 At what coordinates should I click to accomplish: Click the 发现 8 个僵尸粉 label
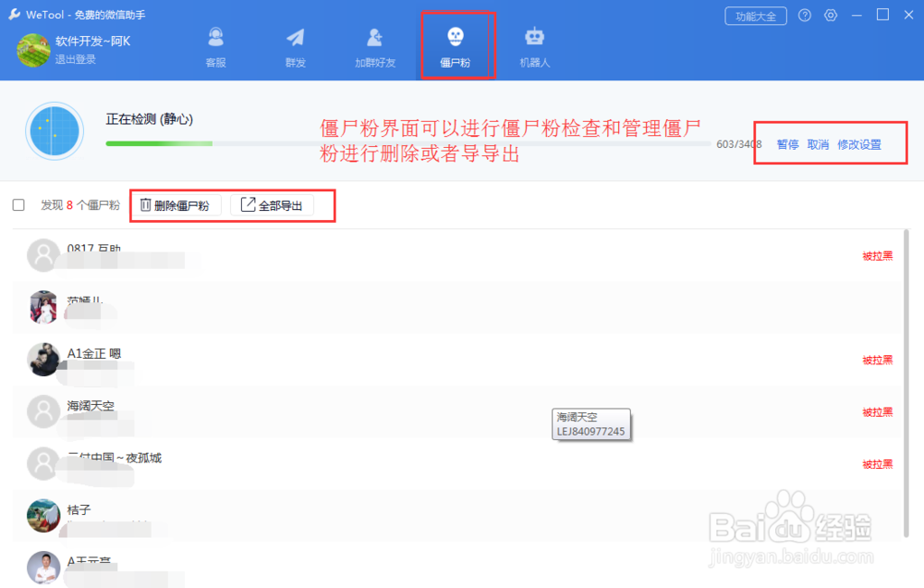coord(80,205)
